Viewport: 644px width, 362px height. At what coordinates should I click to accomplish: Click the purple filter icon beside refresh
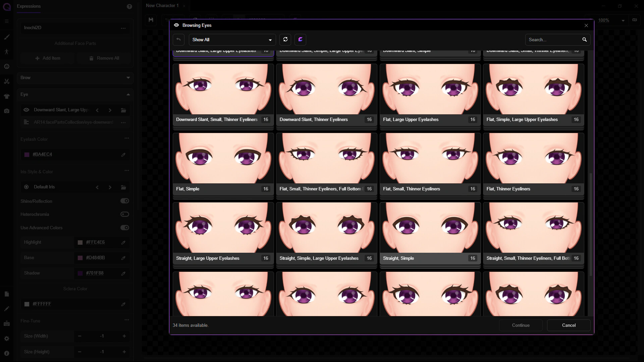[x=301, y=40]
